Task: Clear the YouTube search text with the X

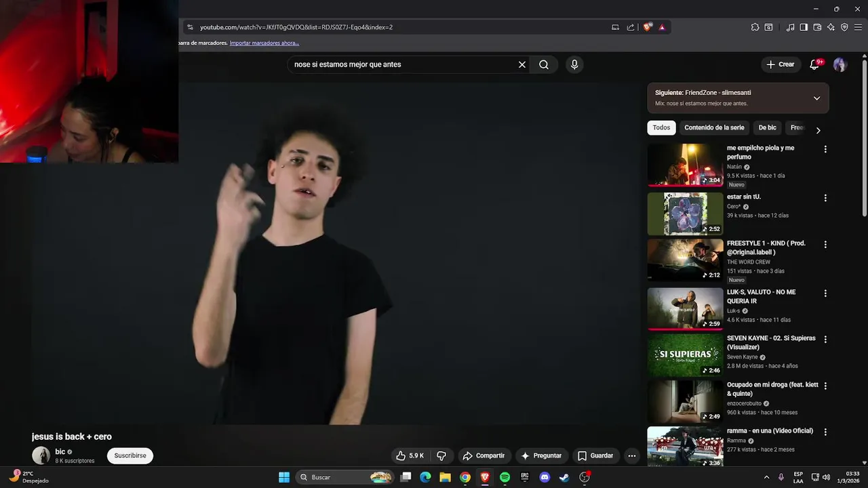Action: click(x=522, y=64)
